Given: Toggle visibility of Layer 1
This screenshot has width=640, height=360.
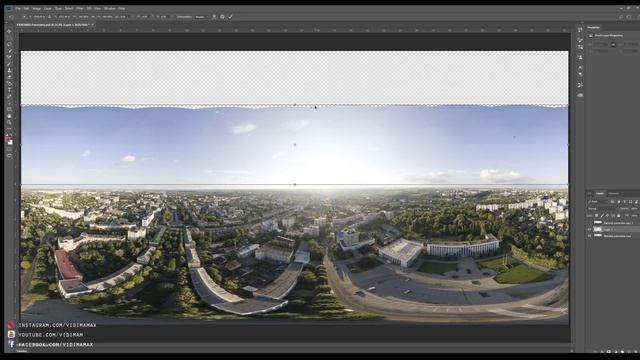Looking at the screenshot, I should (589, 229).
